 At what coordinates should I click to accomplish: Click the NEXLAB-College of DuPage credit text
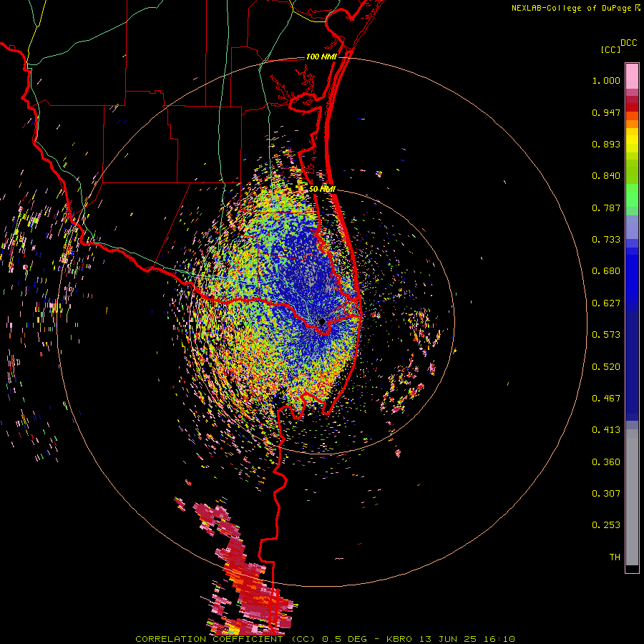pyautogui.click(x=572, y=8)
